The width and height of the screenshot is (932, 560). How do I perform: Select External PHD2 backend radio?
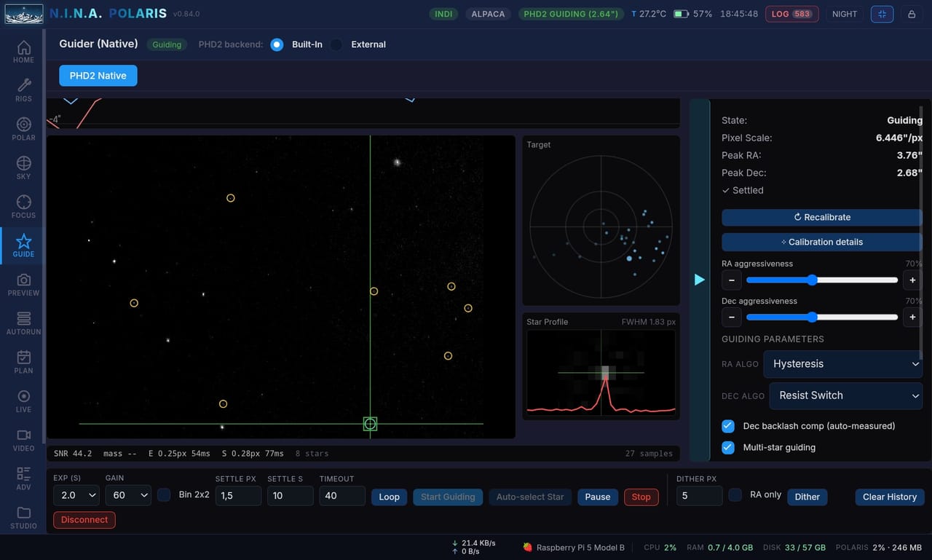(336, 44)
